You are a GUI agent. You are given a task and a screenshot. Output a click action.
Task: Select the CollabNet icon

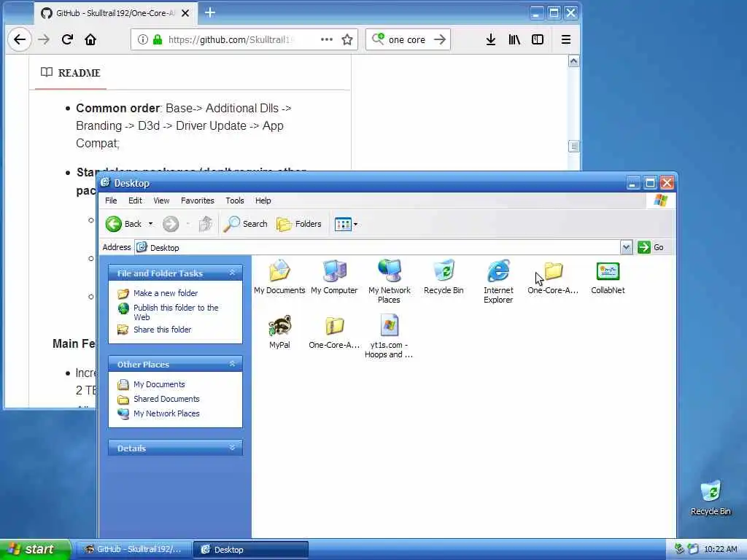[x=608, y=276]
